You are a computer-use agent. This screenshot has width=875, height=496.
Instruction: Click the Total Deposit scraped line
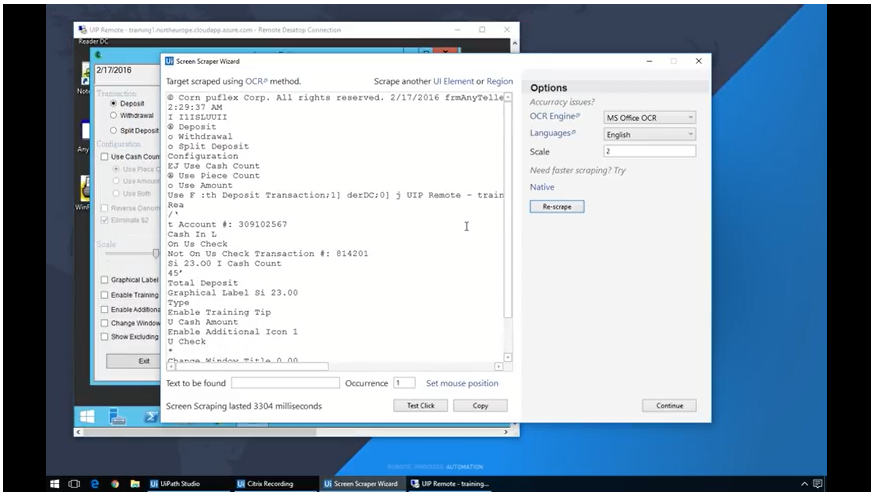(x=203, y=283)
